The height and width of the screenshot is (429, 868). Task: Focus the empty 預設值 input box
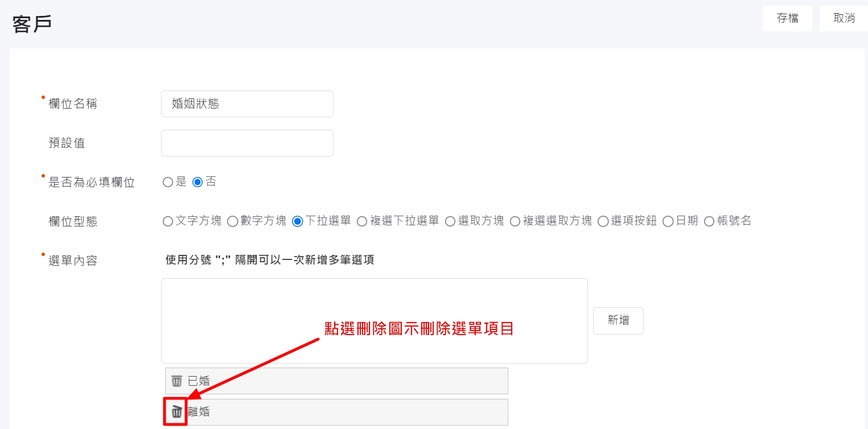point(247,143)
